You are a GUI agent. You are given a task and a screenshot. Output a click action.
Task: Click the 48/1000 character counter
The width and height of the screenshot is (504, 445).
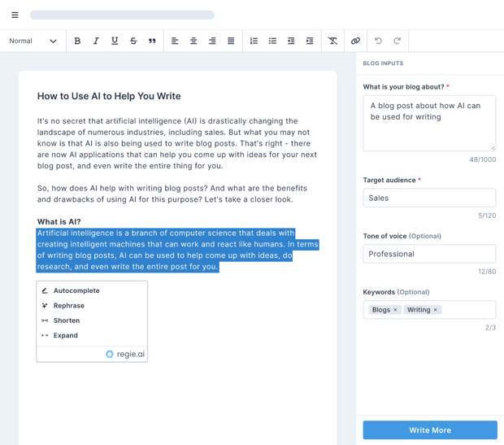(x=483, y=159)
